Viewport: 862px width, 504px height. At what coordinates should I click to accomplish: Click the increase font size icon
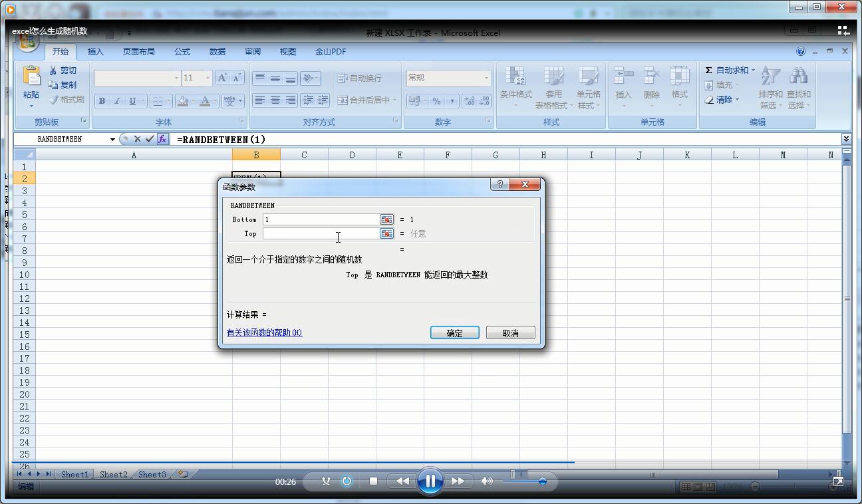click(222, 78)
